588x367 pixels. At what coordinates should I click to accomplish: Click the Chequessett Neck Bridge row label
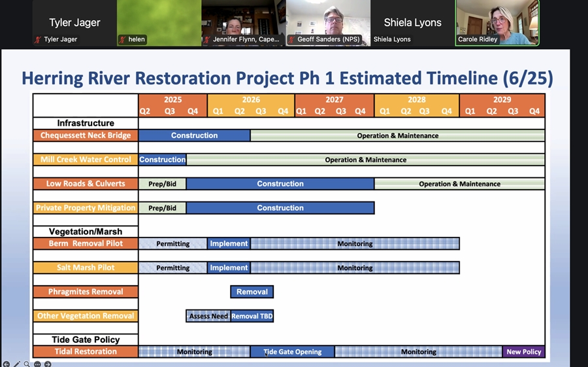[x=86, y=135]
